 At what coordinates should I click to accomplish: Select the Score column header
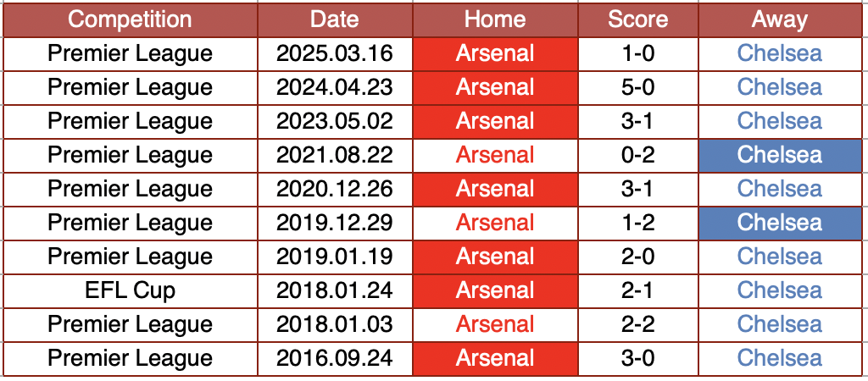tap(637, 19)
